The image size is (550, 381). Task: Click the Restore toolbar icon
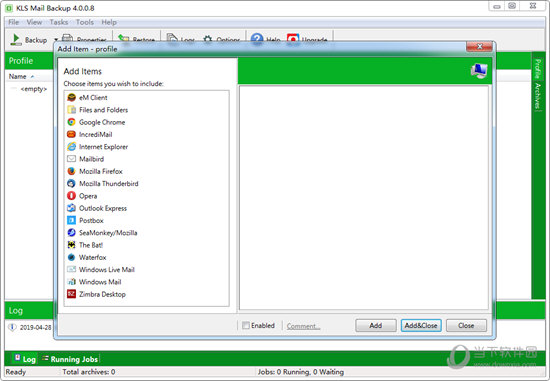tap(123, 38)
